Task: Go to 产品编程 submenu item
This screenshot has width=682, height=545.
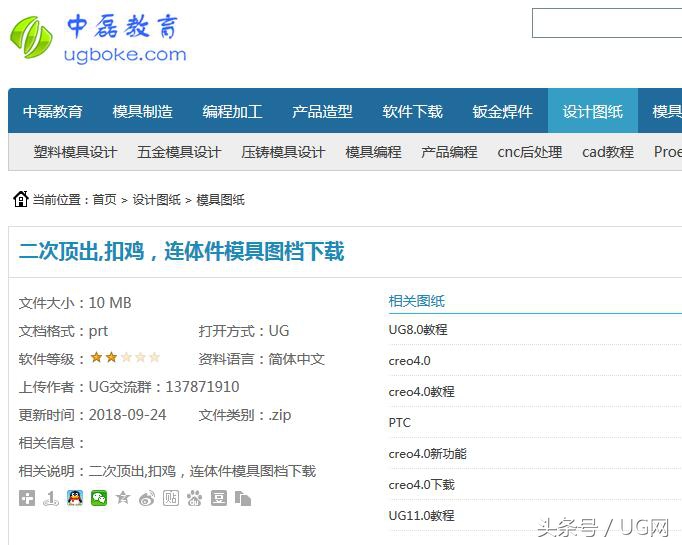Action: click(449, 152)
